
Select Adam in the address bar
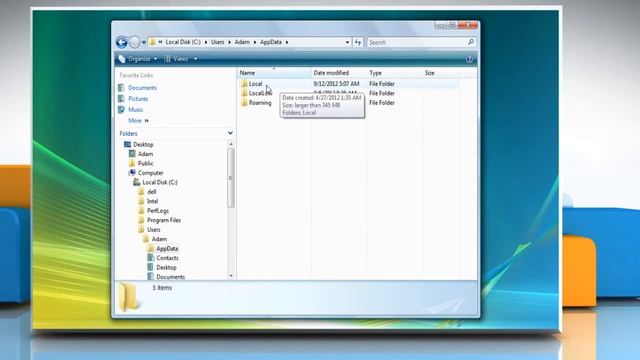(242, 42)
